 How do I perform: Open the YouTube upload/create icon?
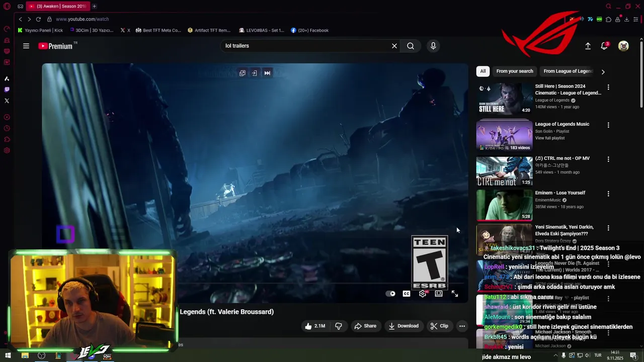pos(588,46)
